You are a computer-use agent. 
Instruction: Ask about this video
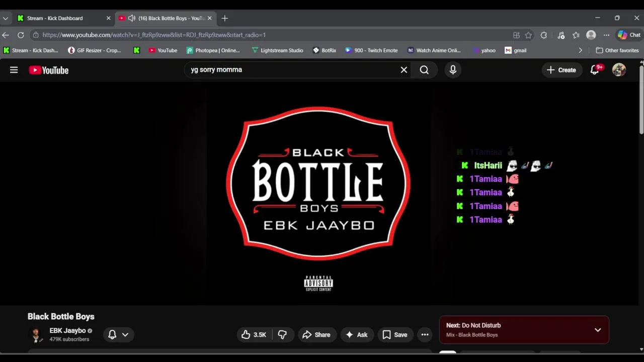356,334
